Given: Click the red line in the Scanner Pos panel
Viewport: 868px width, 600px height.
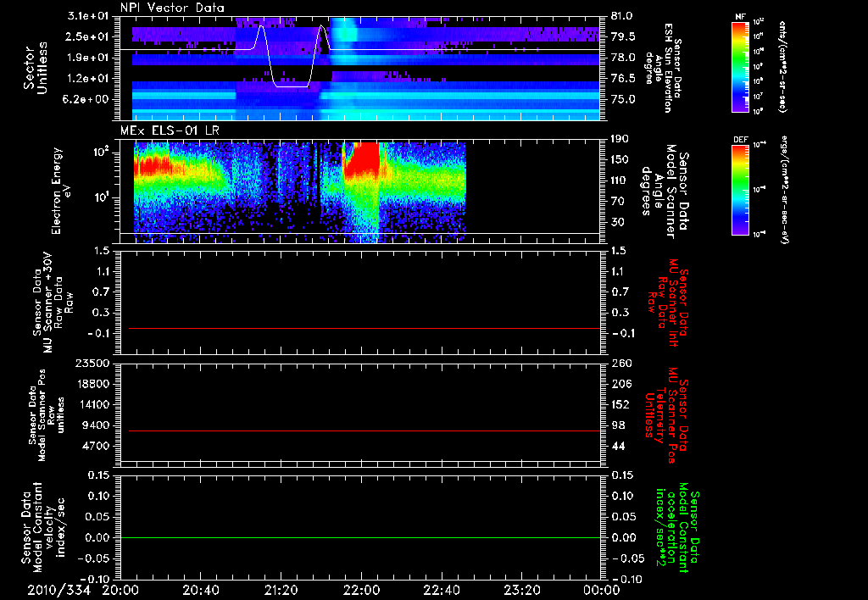Looking at the screenshot, I should click(x=364, y=431).
